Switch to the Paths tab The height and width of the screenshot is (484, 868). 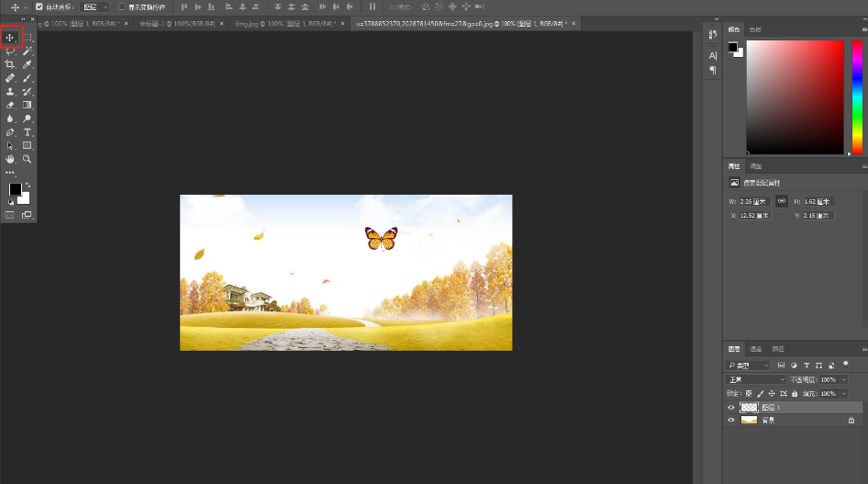(x=778, y=349)
